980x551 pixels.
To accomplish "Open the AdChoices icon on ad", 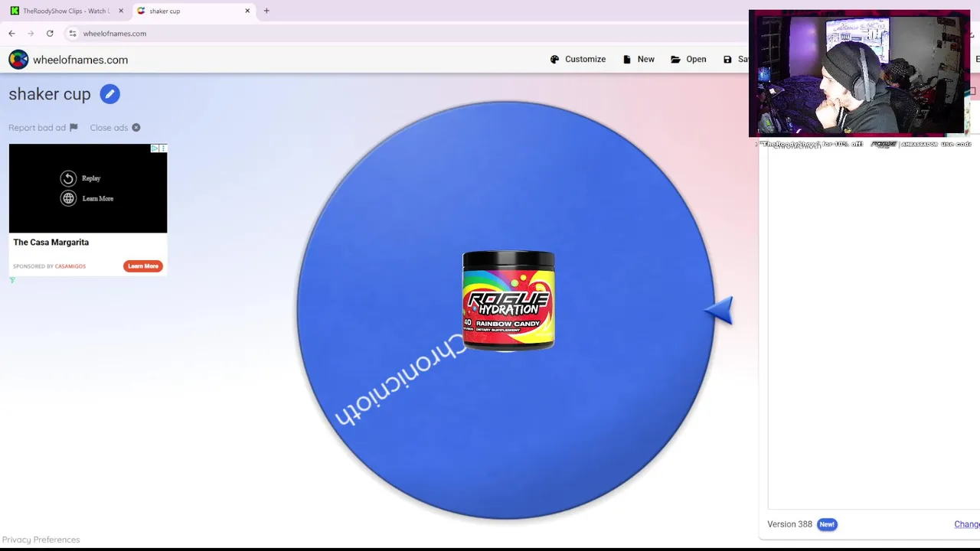I will click(155, 148).
